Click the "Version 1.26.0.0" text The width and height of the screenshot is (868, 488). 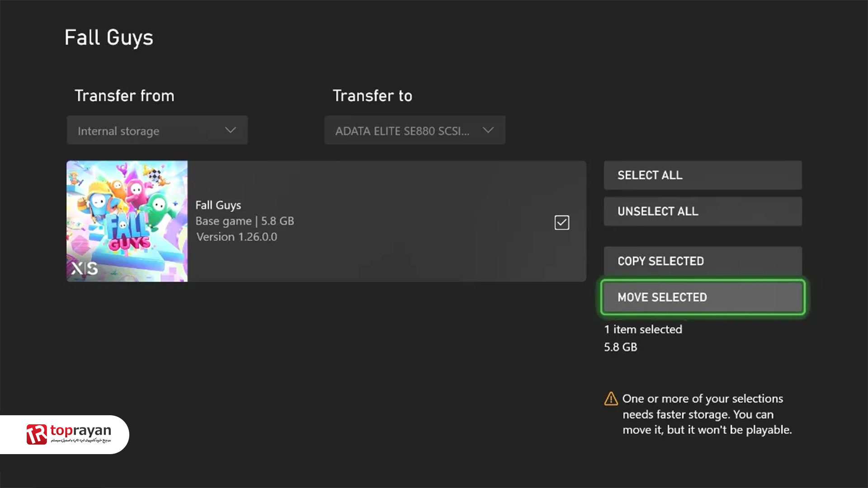236,237
